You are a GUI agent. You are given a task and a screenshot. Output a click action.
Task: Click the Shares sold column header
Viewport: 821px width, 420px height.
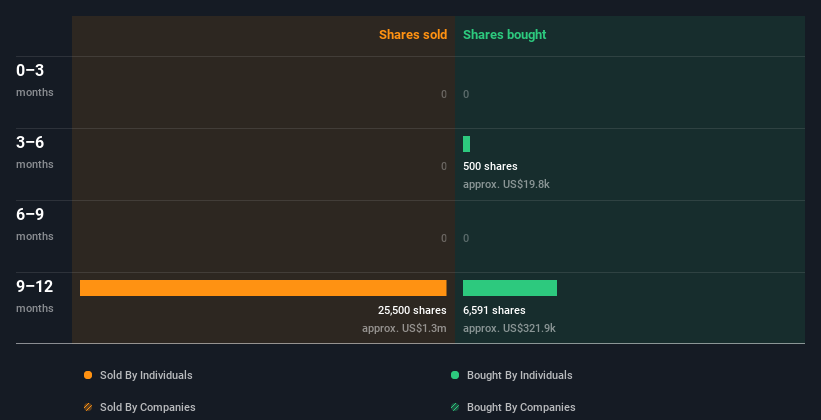[413, 35]
